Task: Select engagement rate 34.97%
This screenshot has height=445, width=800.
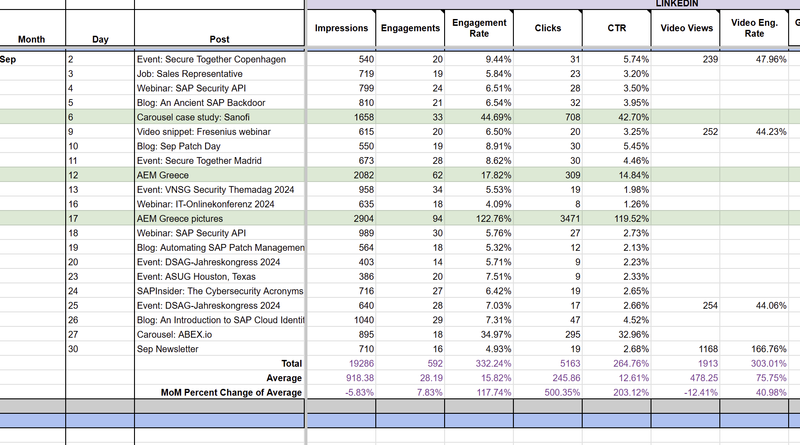Action: coord(479,334)
